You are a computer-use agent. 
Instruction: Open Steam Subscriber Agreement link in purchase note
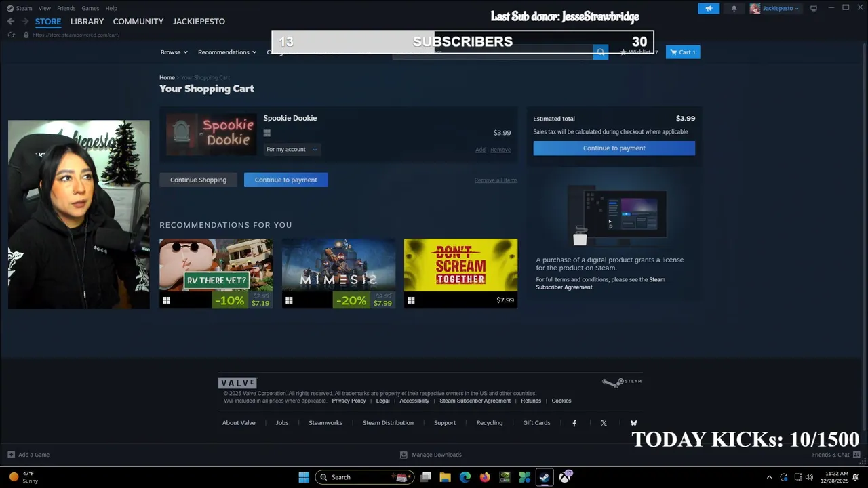pyautogui.click(x=600, y=283)
